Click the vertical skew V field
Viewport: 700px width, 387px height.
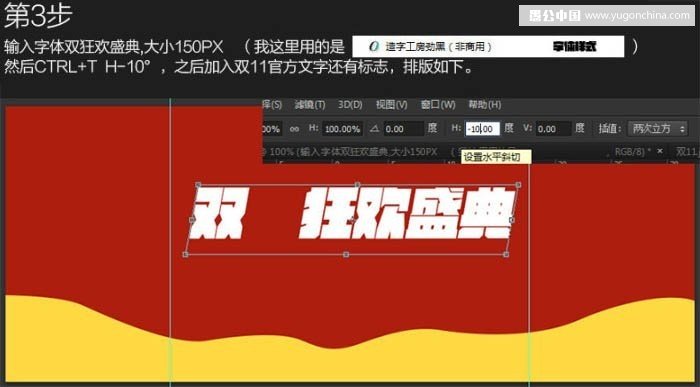pos(554,129)
